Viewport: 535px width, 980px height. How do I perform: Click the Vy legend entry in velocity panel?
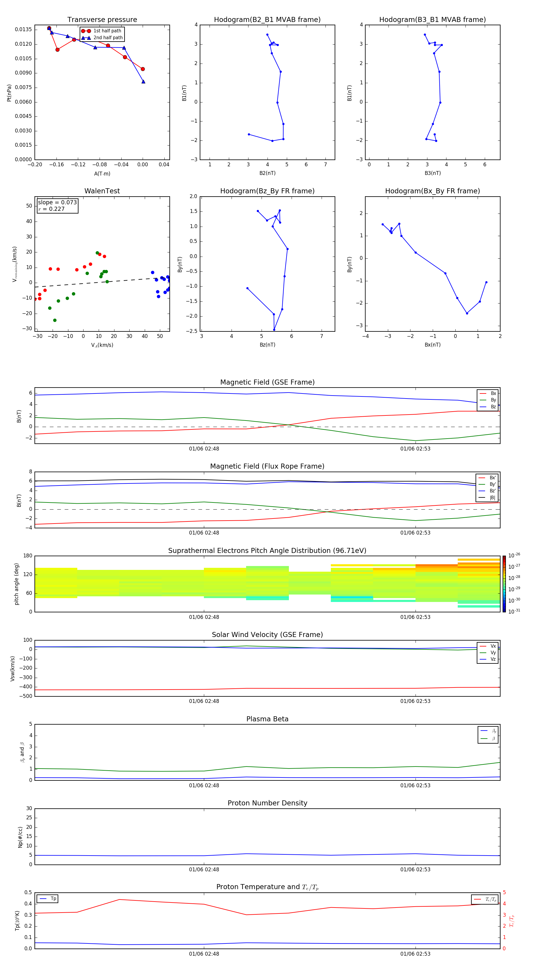(488, 652)
